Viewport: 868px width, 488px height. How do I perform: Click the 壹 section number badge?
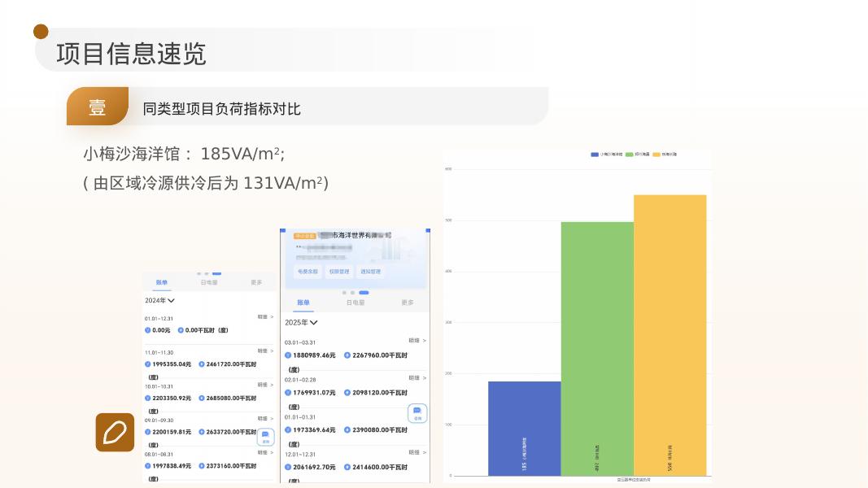[x=98, y=107]
